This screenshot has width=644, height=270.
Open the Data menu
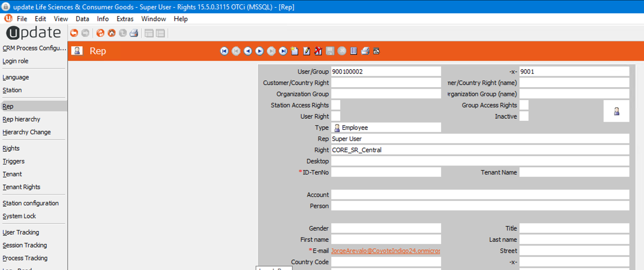82,19
